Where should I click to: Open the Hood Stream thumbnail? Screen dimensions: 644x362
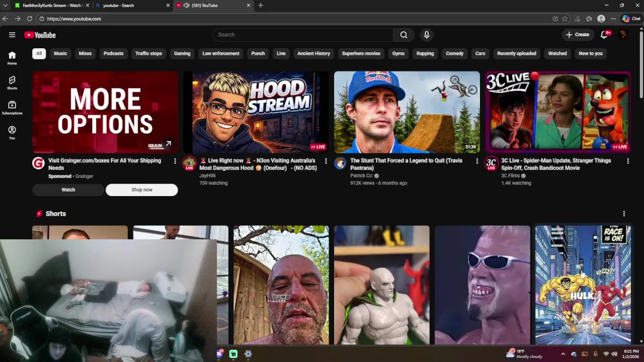(256, 112)
